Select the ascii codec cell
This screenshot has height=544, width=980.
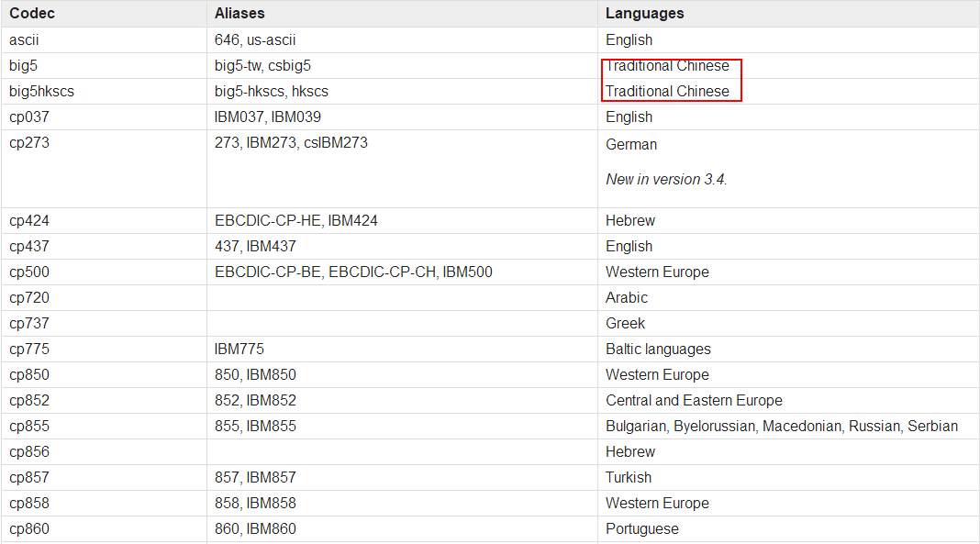click(25, 40)
